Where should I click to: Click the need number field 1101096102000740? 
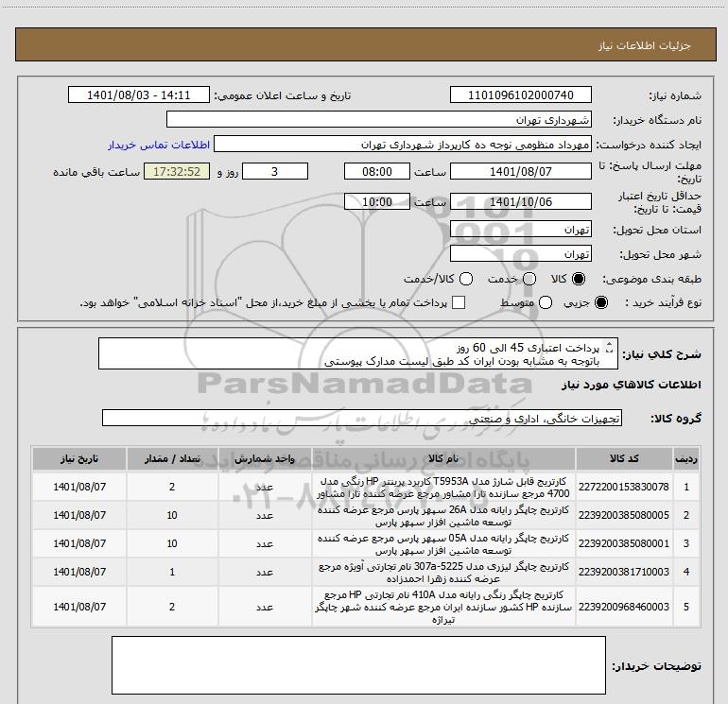(520, 94)
